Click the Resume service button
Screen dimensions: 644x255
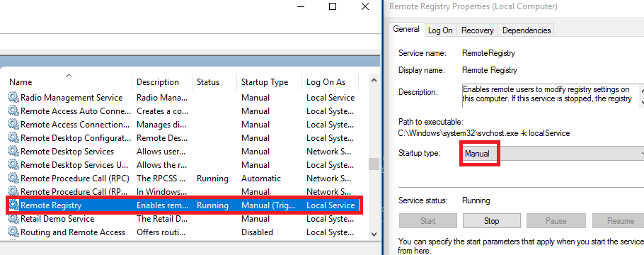[x=618, y=221]
